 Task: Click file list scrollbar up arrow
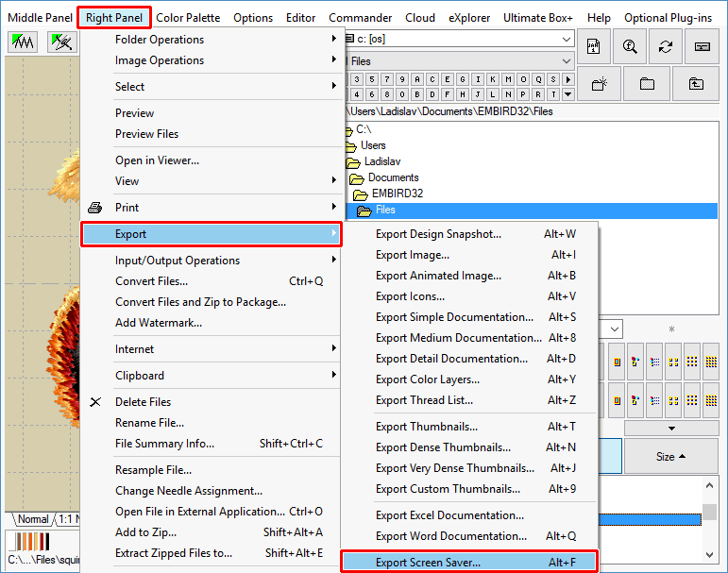click(x=709, y=486)
